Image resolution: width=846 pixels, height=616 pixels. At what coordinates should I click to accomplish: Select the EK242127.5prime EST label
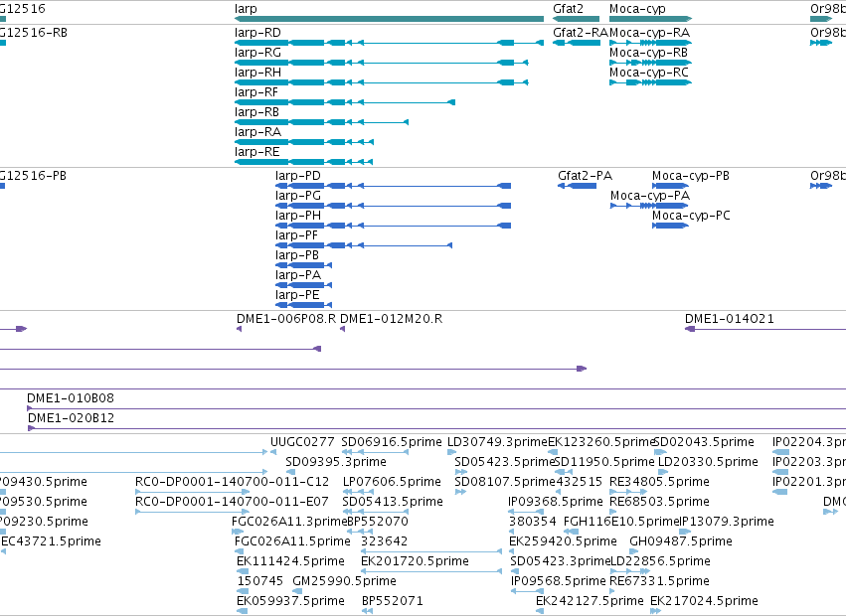(590, 601)
